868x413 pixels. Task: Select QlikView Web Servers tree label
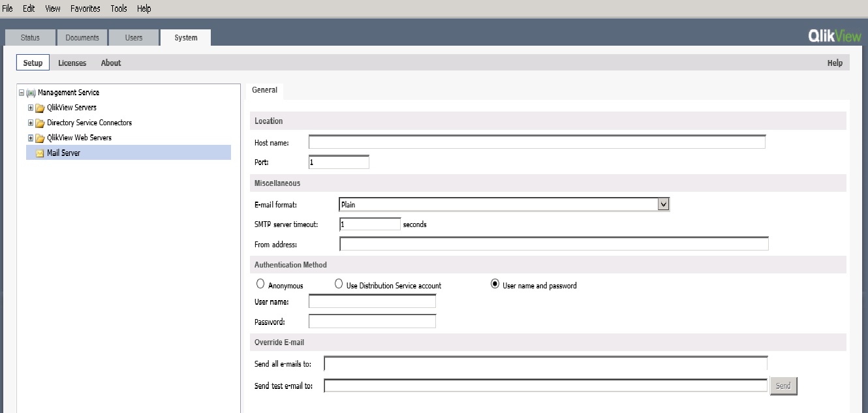[79, 138]
